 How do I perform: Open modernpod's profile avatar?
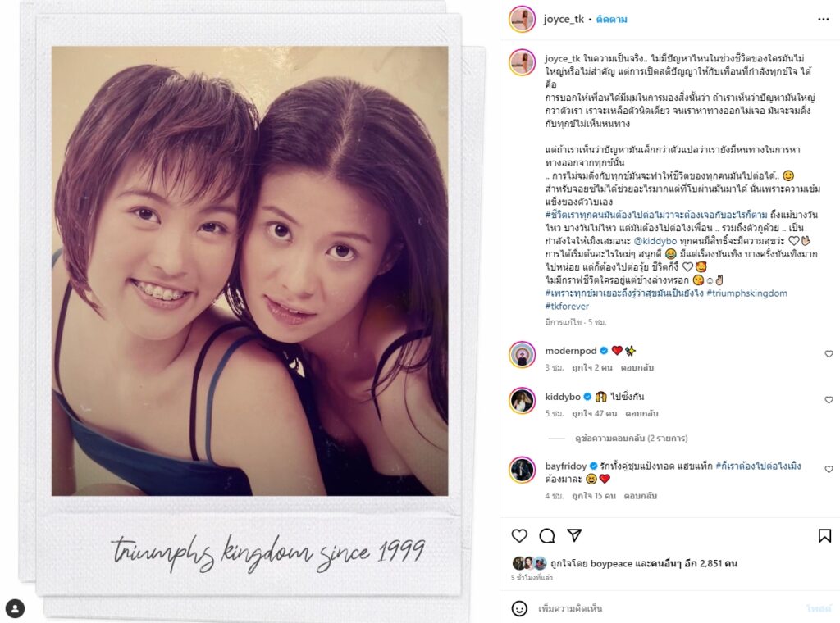(522, 354)
